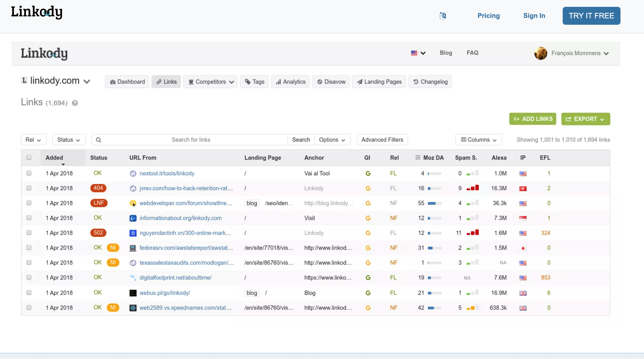Viewport: 644px width, 359px height.
Task: Select the checkbox on the webus.pl row
Action: 29,293
